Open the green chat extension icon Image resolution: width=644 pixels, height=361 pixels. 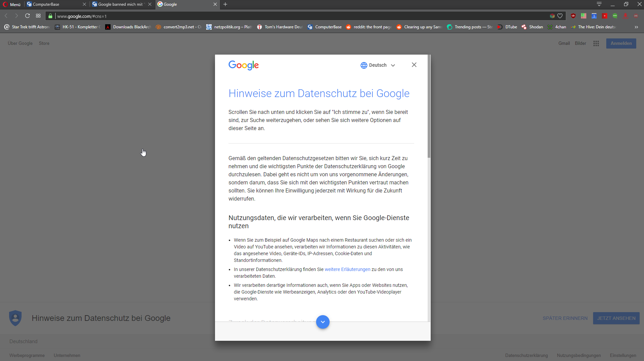615,16
